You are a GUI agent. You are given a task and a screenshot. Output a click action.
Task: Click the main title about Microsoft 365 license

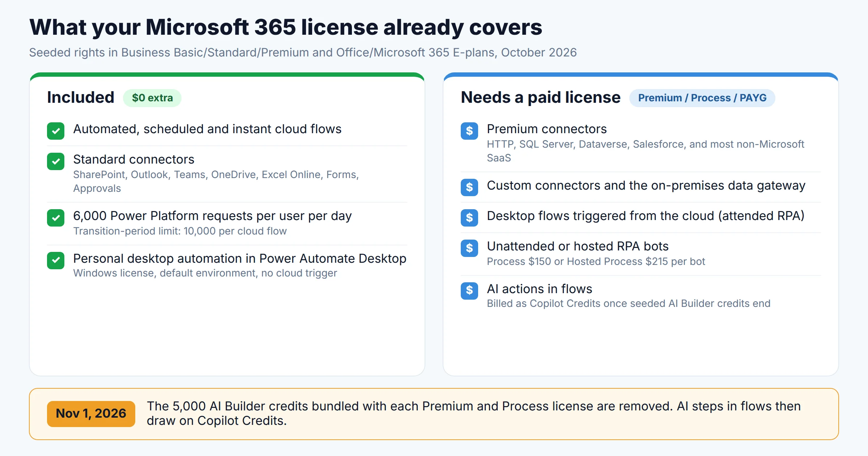[x=286, y=27]
